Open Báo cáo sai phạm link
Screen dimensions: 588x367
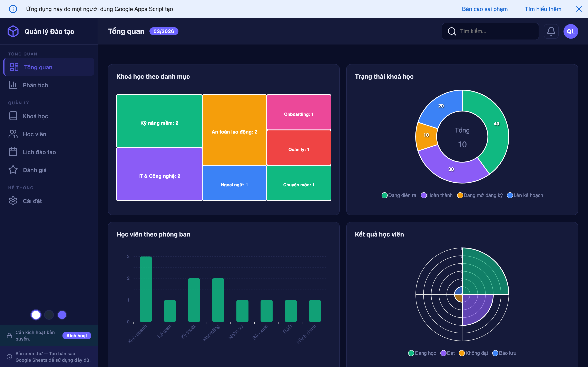point(484,9)
